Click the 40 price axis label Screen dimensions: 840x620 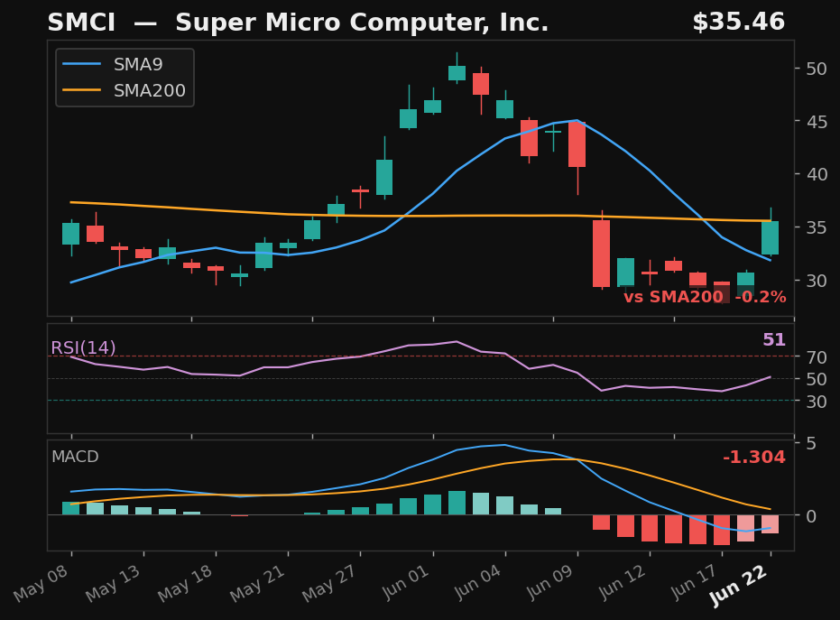click(817, 174)
